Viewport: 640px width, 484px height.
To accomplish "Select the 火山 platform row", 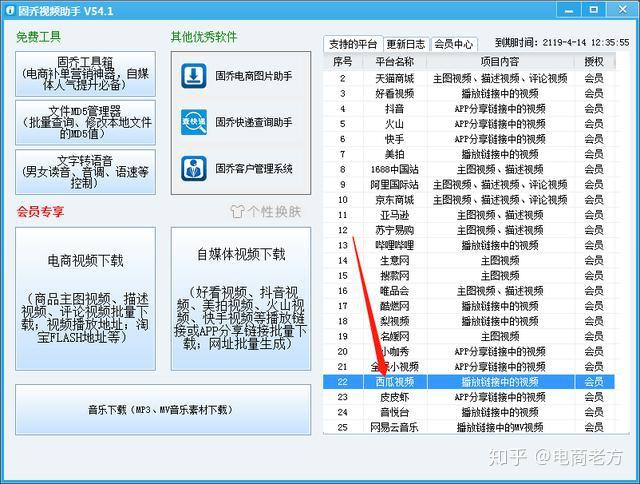I will (469, 124).
